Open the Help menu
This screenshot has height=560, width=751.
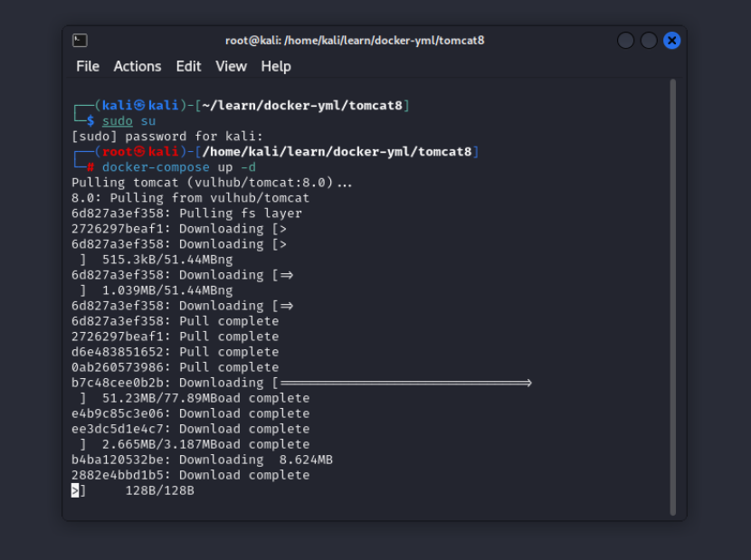(x=276, y=66)
